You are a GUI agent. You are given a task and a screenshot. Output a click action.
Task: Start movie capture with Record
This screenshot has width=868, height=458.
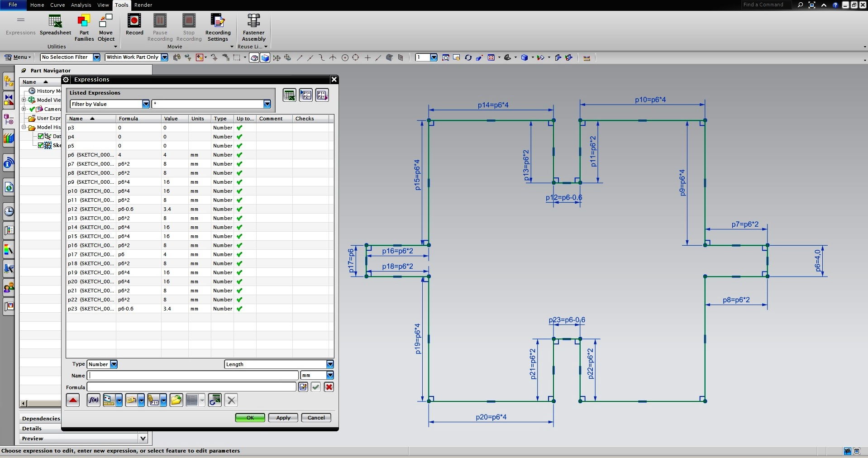[x=134, y=21]
